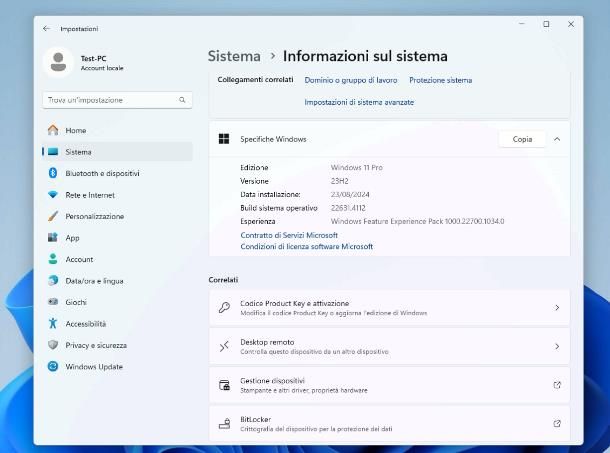The width and height of the screenshot is (610, 453).
Task: Click the Privacy e sicurezza shield icon
Action: coord(53,345)
